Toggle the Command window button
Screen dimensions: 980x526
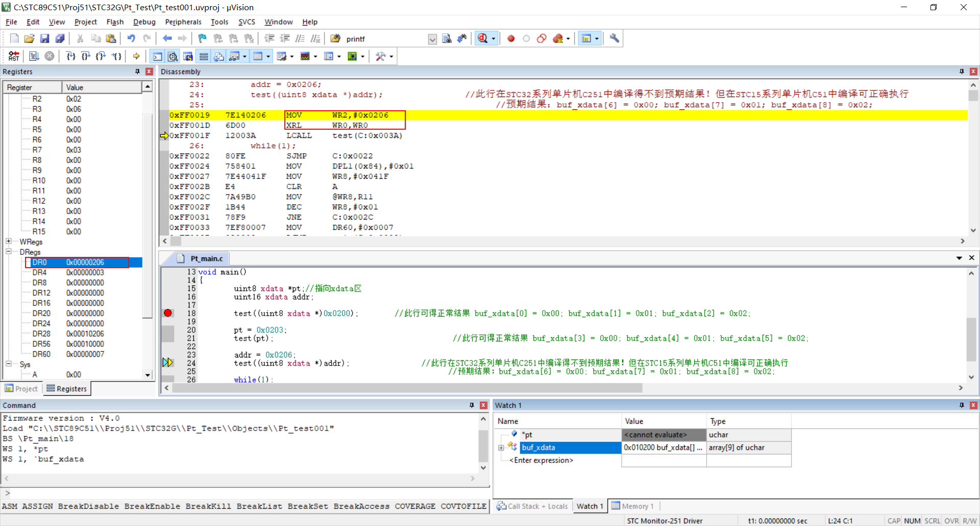click(158, 56)
